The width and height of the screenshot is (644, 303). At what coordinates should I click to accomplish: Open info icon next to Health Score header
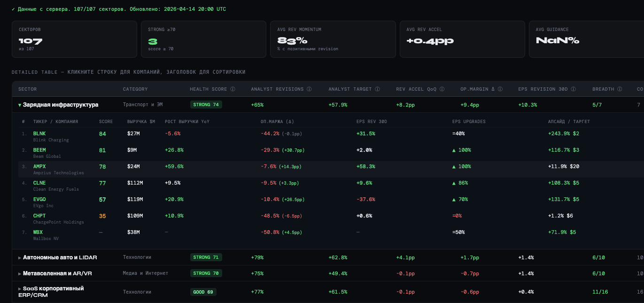(233, 89)
